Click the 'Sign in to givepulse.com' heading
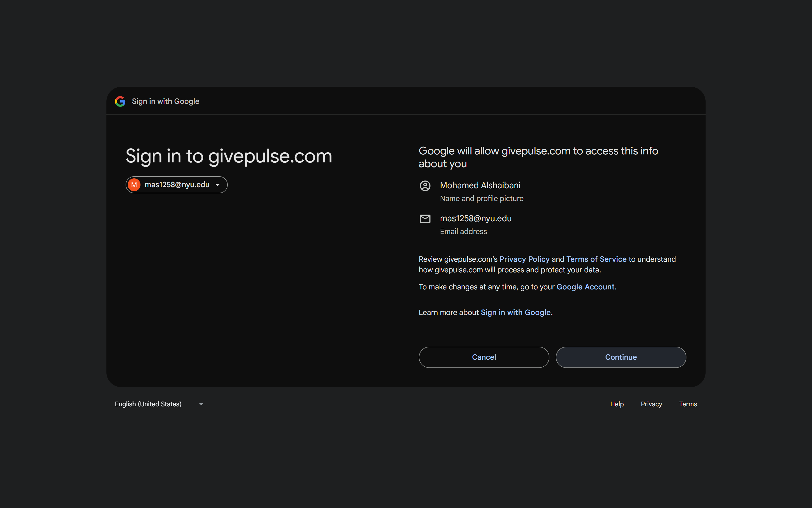 tap(229, 156)
